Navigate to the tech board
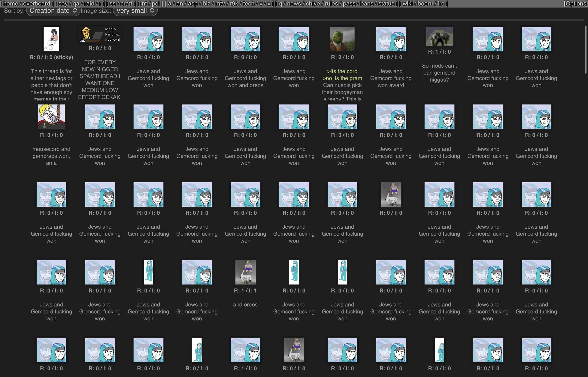The width and height of the screenshot is (588, 377). 248,3
